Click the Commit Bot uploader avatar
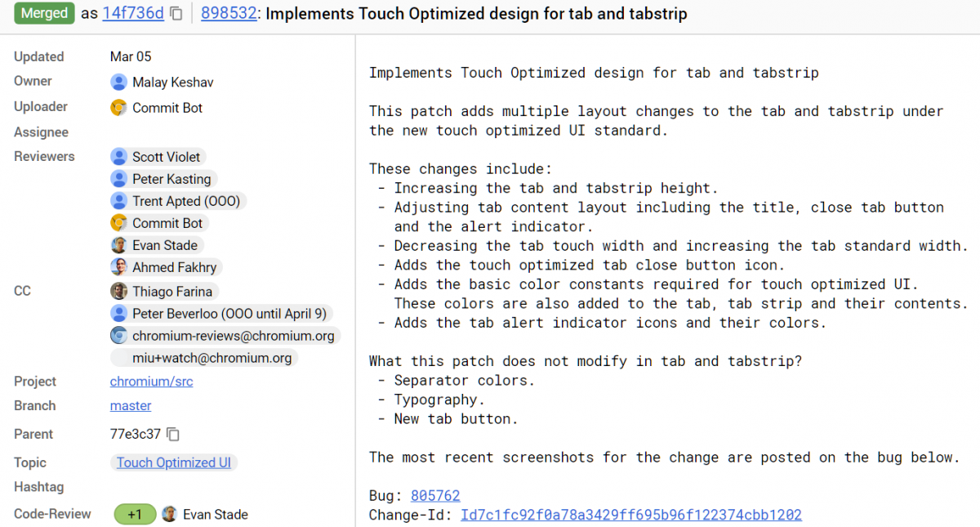Viewport: 980px width, 527px height. coord(119,107)
